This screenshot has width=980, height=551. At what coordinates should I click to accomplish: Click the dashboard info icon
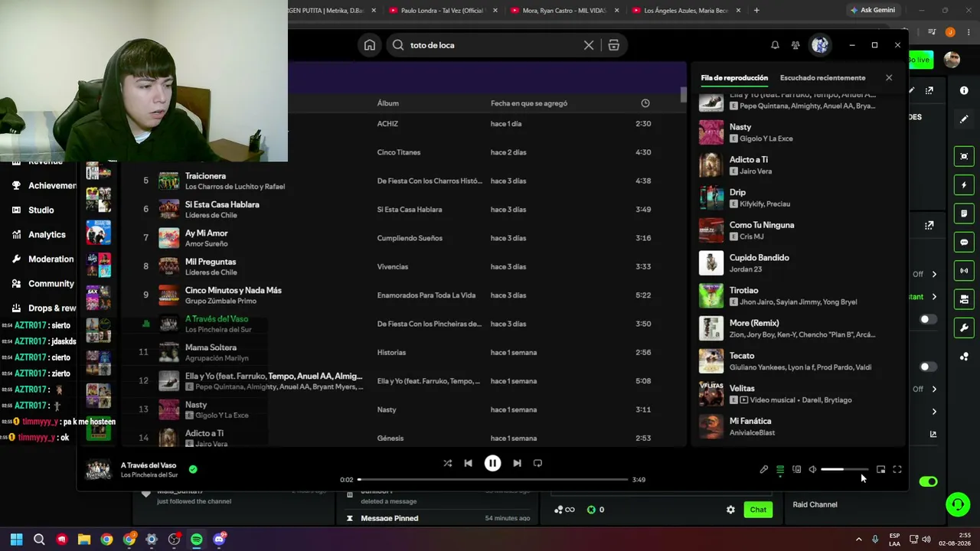point(964,90)
